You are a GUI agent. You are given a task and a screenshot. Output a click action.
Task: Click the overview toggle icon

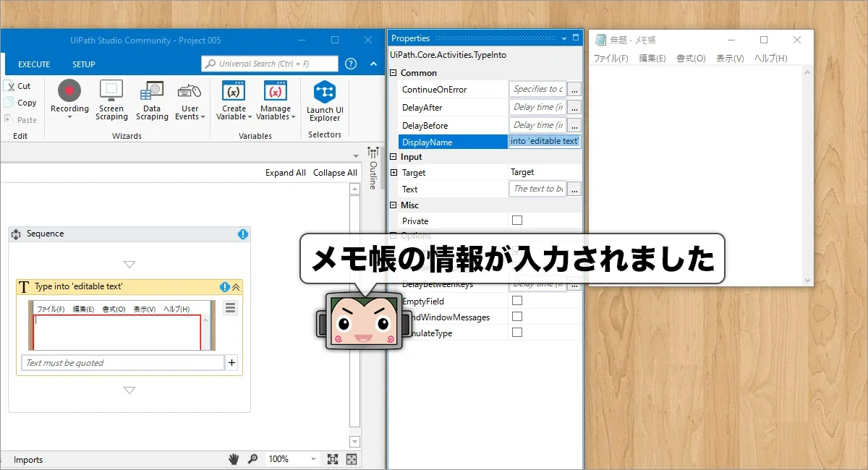tap(352, 459)
